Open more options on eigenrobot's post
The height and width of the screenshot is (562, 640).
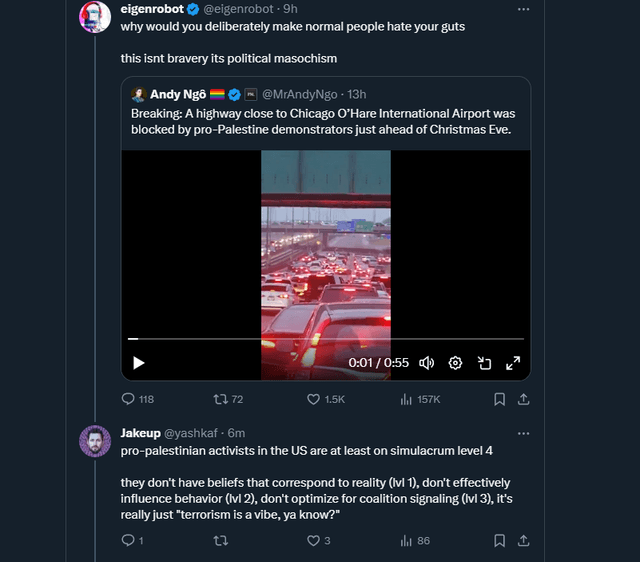[523, 9]
